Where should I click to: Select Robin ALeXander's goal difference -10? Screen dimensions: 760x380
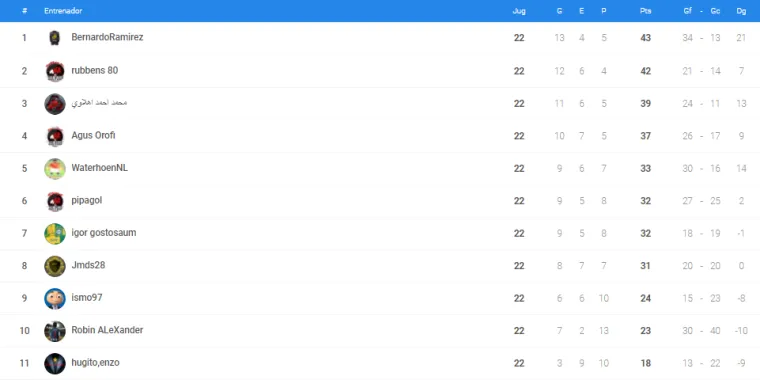tap(741, 331)
